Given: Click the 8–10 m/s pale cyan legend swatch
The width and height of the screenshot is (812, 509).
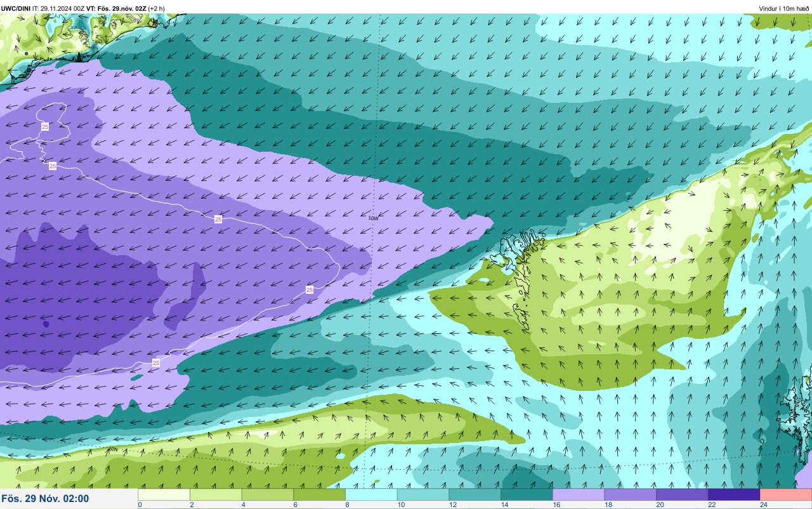Looking at the screenshot, I should [x=372, y=494].
